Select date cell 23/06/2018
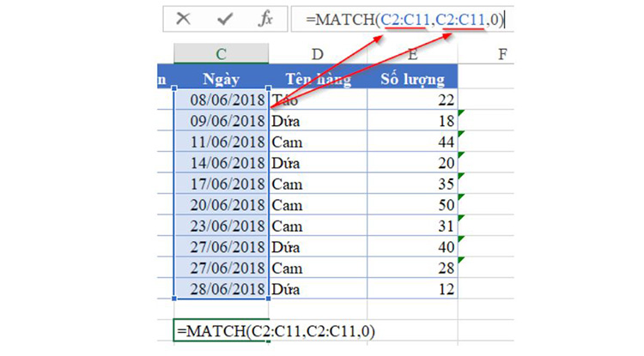 (x=221, y=226)
